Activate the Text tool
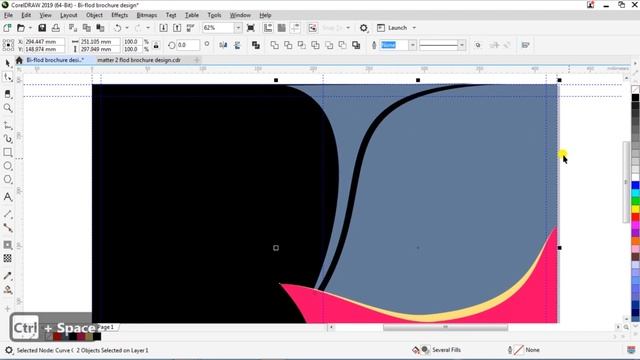Viewport: 640px width, 360px height. pos(7,197)
